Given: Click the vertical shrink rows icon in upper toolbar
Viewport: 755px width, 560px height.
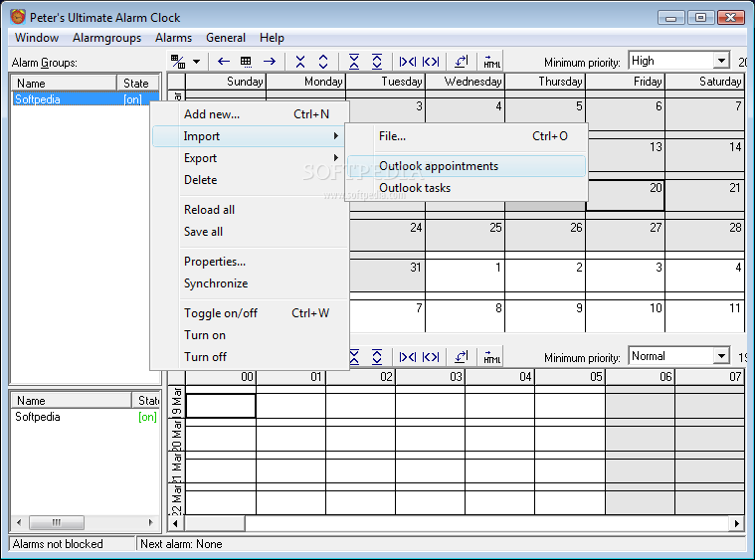Looking at the screenshot, I should click(x=300, y=62).
